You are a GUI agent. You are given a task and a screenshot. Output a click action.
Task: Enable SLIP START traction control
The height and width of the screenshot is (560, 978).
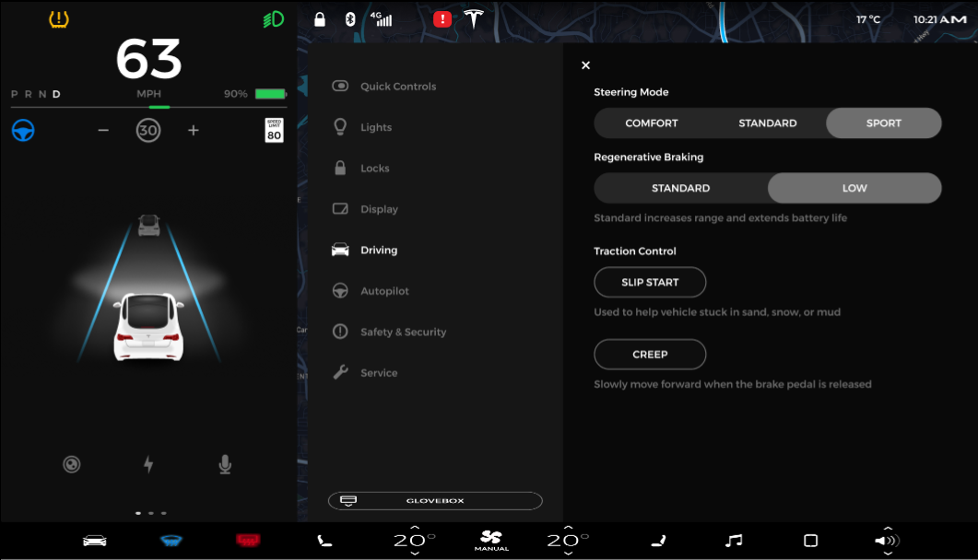pyautogui.click(x=650, y=282)
